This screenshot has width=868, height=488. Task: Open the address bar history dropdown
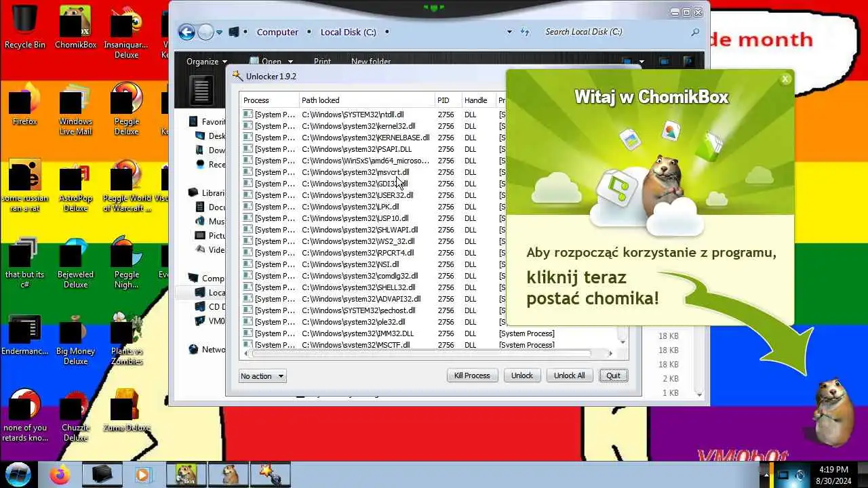pos(509,32)
